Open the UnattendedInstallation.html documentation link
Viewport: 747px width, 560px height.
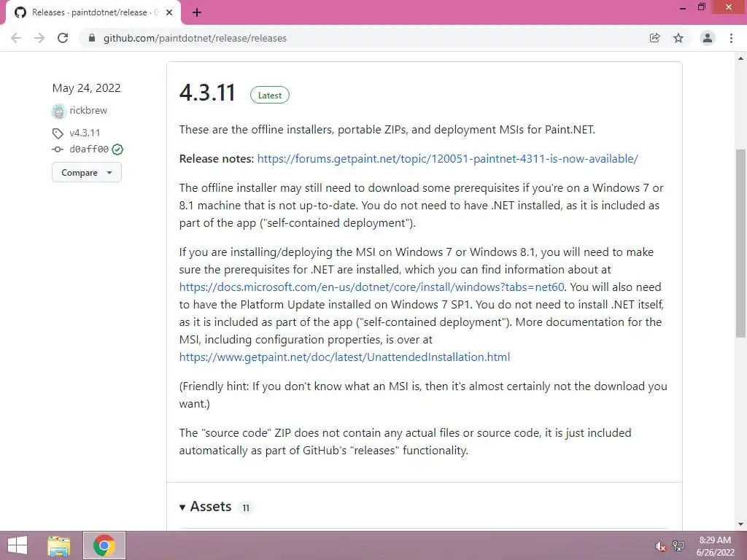pos(344,357)
